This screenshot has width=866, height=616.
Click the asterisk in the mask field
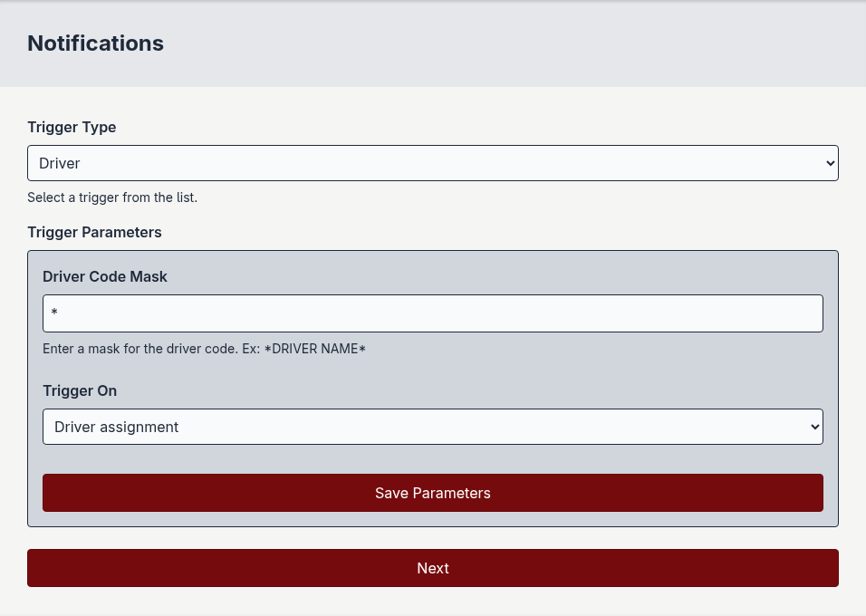coord(54,313)
